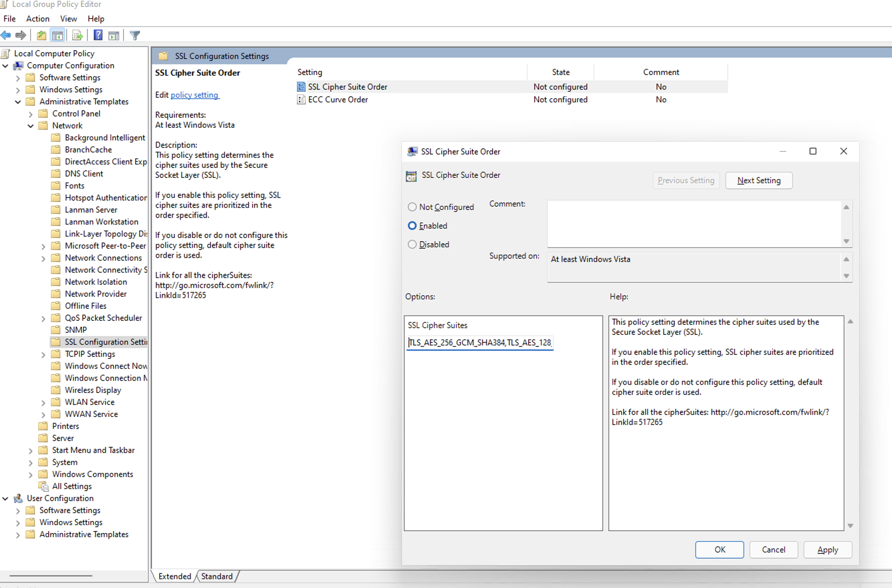Click the Filter funnel toolbar icon

[x=135, y=35]
